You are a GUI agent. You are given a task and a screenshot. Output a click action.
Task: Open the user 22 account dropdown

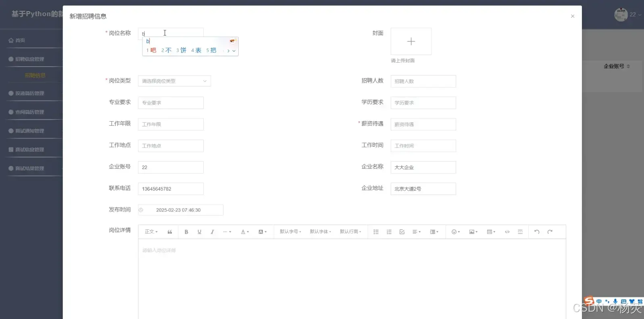tap(627, 15)
